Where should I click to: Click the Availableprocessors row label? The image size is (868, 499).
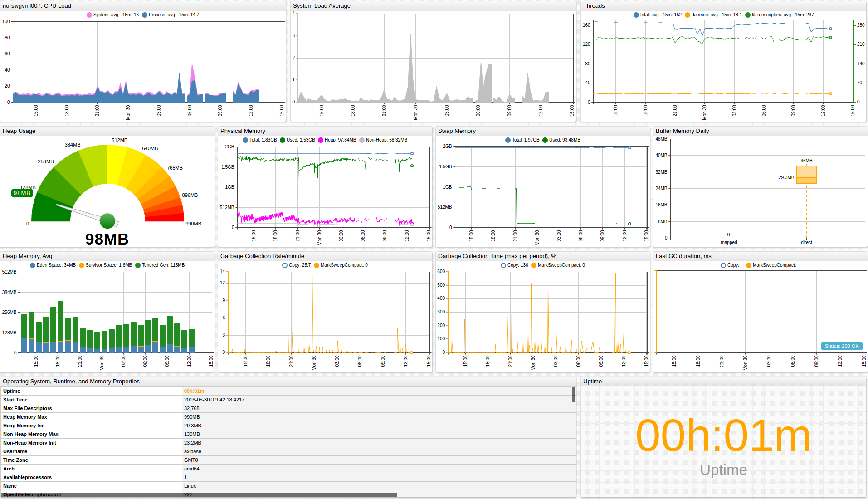(27, 477)
